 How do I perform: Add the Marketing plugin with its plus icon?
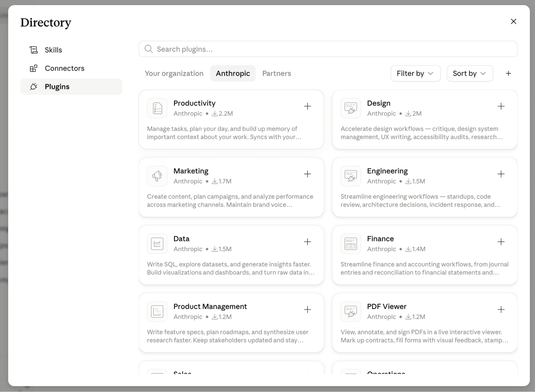click(x=307, y=174)
